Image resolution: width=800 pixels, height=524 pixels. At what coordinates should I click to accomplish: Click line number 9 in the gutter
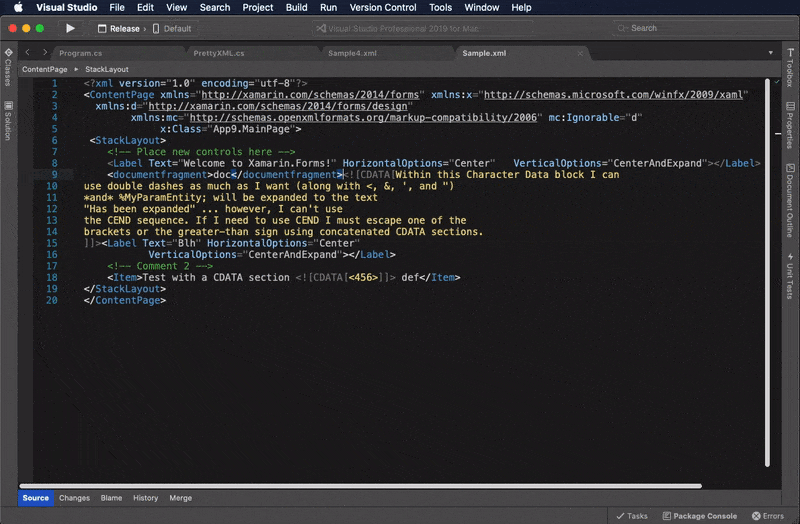(x=54, y=174)
